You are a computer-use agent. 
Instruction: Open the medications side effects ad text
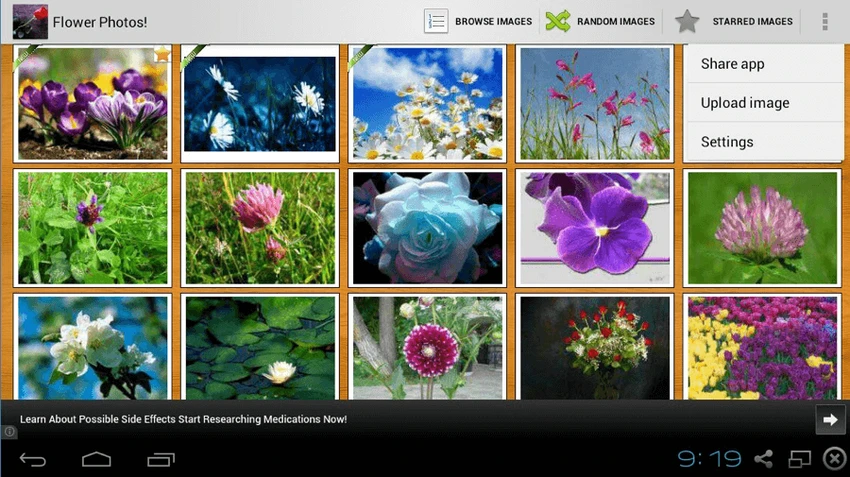183,419
